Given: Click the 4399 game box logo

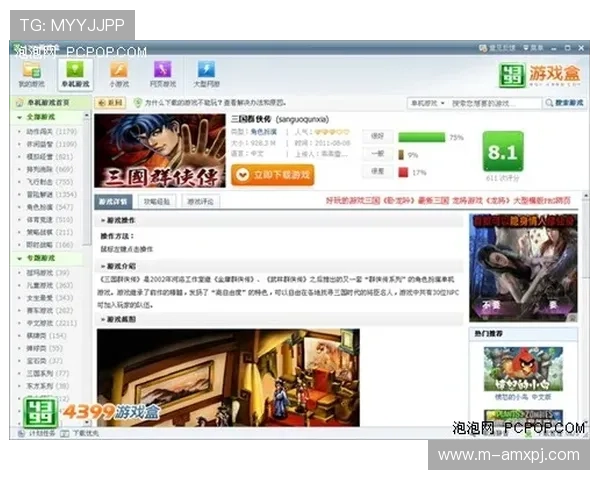Looking at the screenshot, I should [x=540, y=75].
